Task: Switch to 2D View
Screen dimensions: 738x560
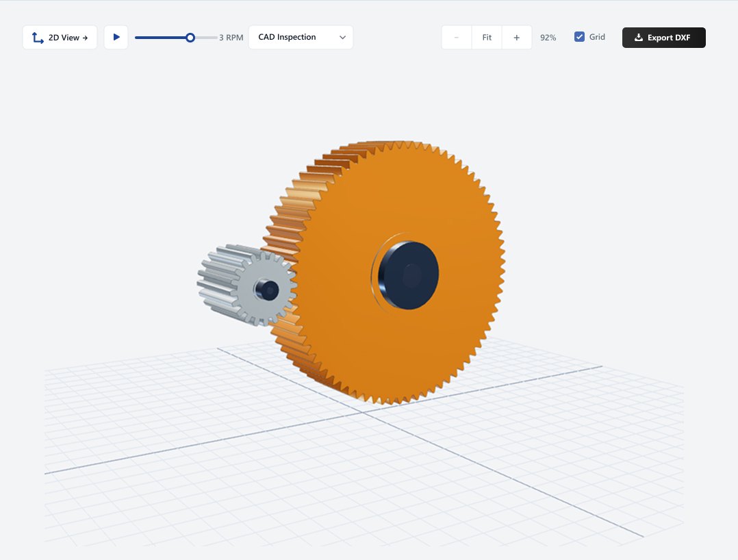Action: click(60, 37)
